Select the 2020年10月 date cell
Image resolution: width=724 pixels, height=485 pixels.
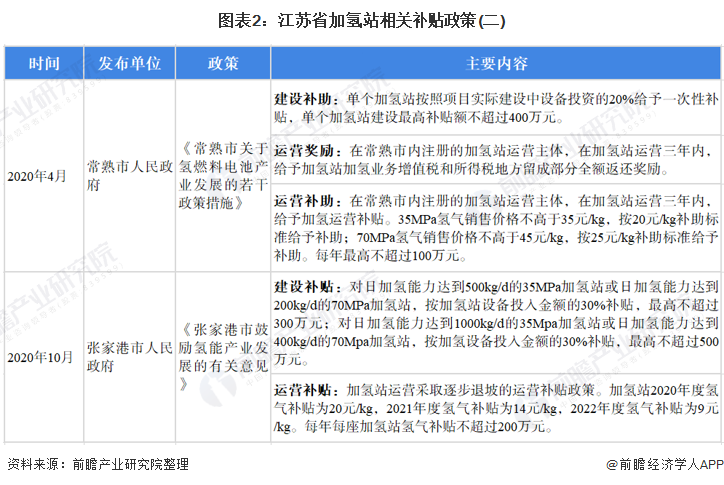coord(40,356)
